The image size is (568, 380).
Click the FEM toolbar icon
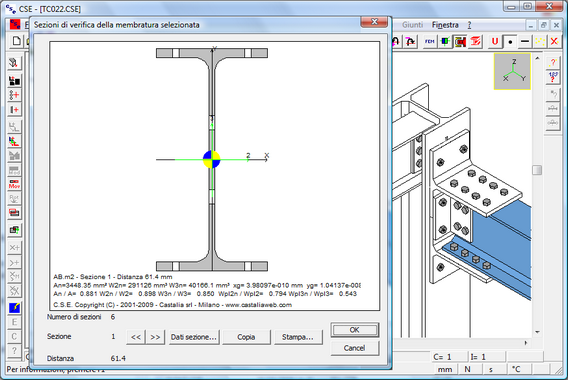point(429,41)
